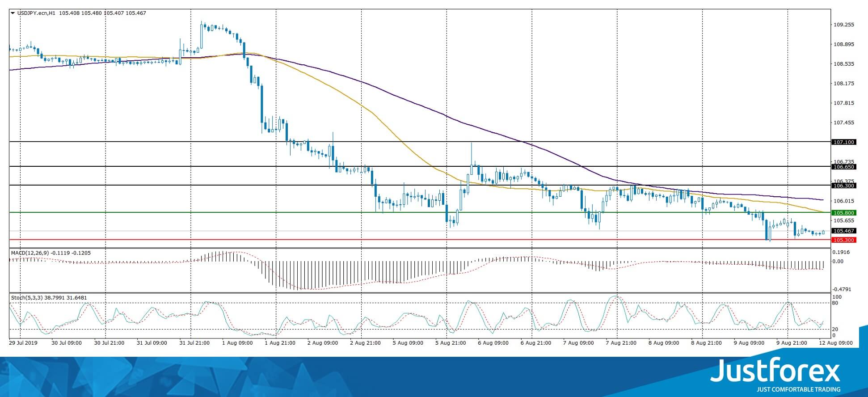Click the 30 Jul 21:00 time label
868x397 pixels.
pos(110,343)
